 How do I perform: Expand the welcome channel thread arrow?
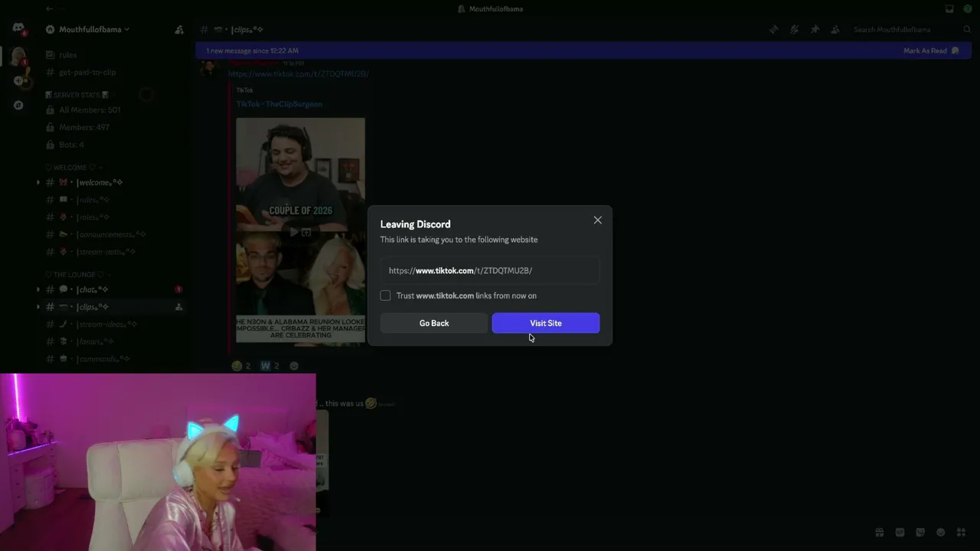click(x=38, y=182)
